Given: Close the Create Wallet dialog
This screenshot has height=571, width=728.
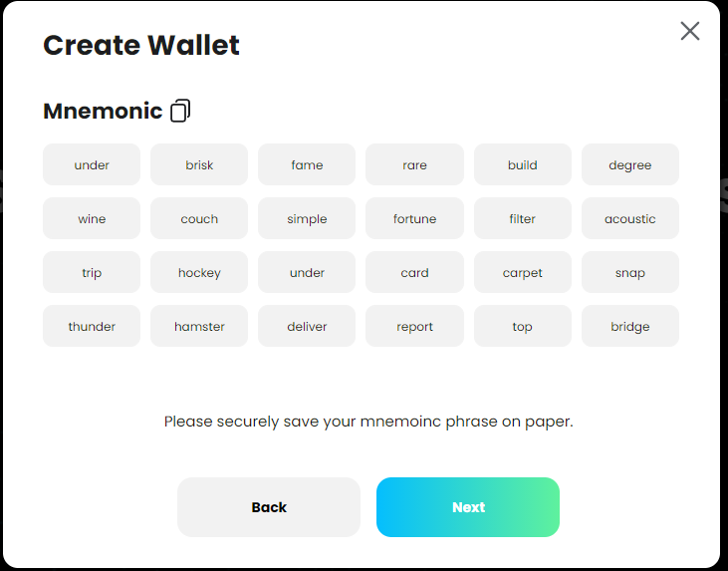Looking at the screenshot, I should click(x=689, y=31).
